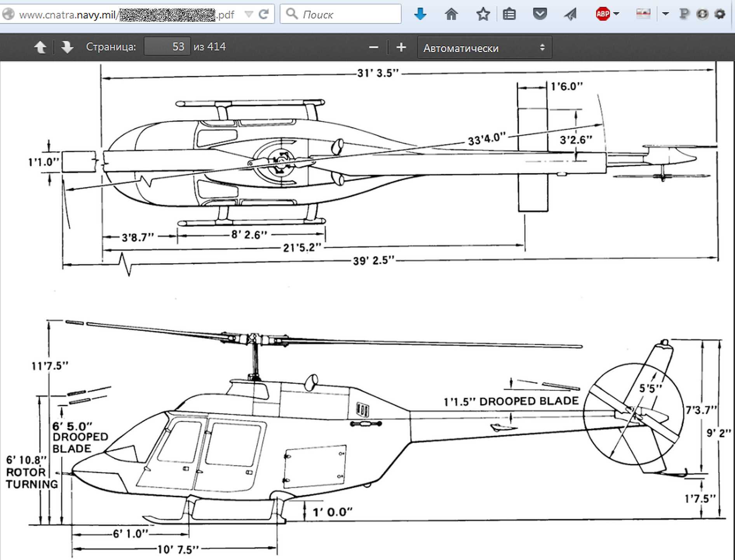Click the page number field showing 53
This screenshot has height=560, width=735.
pyautogui.click(x=167, y=47)
